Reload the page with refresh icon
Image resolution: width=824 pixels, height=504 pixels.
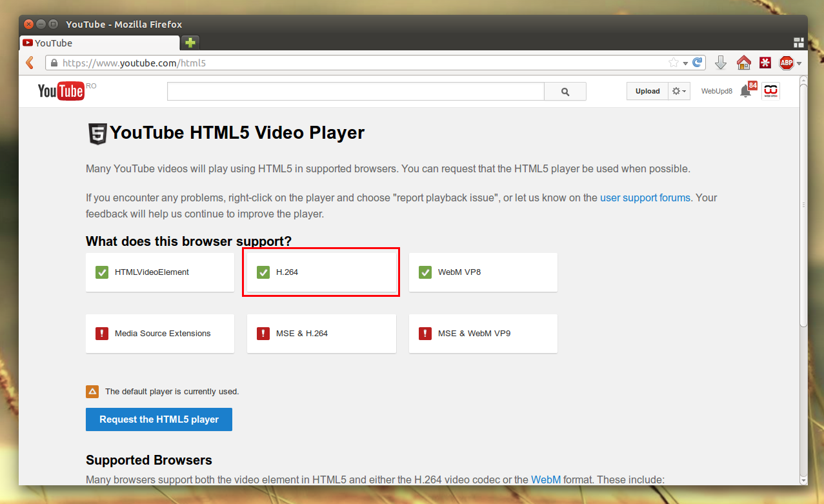(698, 63)
